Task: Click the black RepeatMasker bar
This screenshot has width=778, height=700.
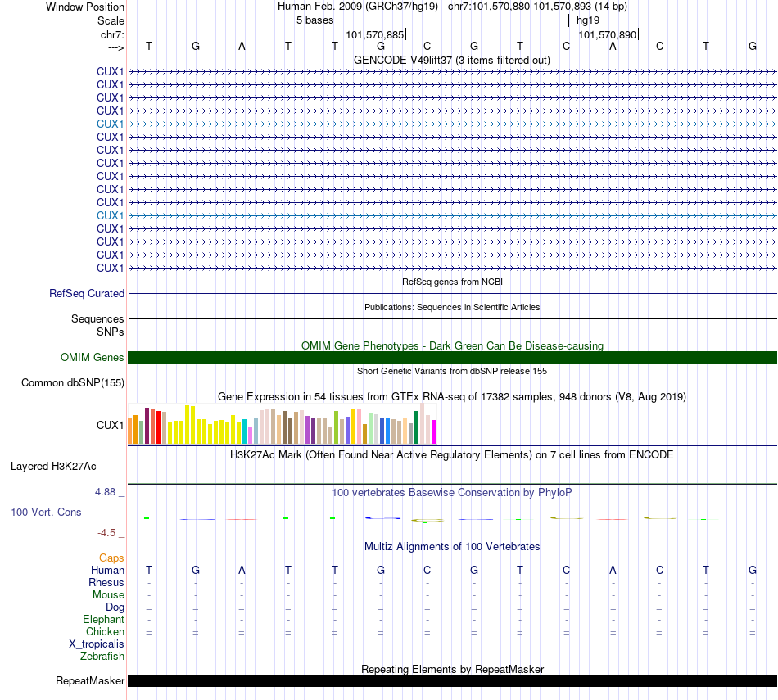Action: 453,680
